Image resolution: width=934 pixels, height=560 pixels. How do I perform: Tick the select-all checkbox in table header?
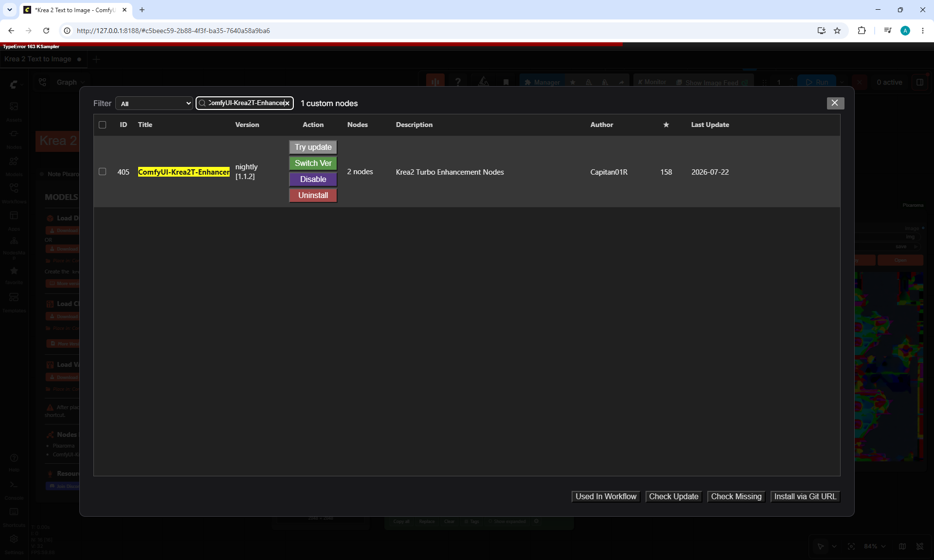pos(102,125)
